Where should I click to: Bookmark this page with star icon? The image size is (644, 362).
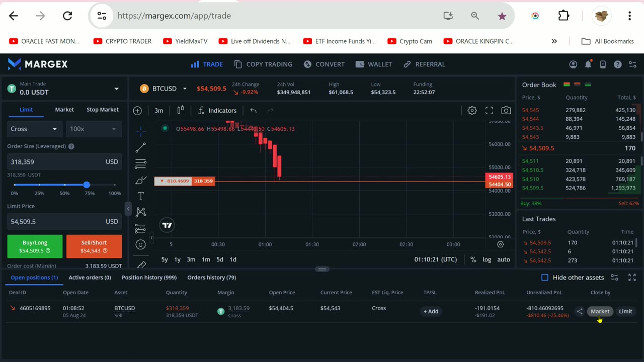(502, 16)
